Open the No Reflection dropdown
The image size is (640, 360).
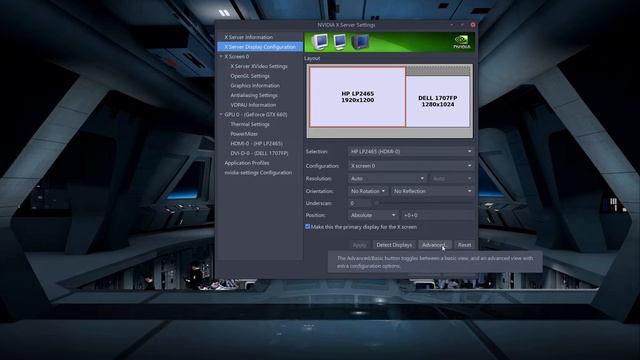tap(432, 191)
